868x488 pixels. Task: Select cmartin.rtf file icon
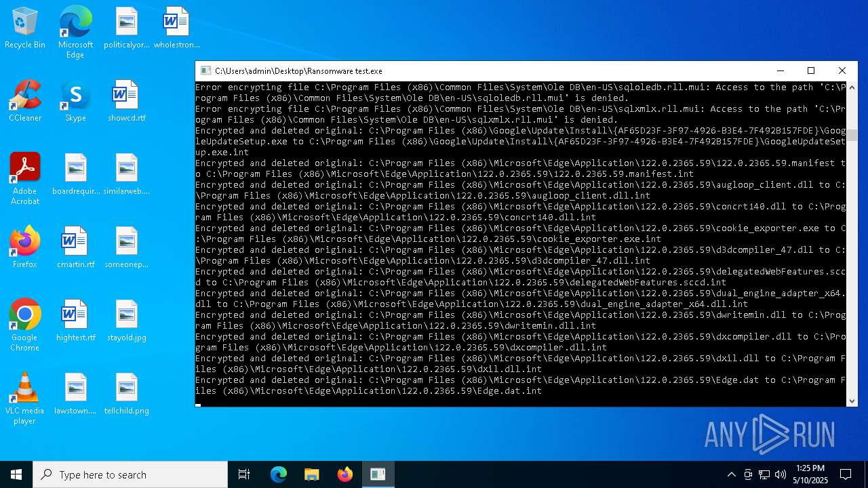pos(75,248)
